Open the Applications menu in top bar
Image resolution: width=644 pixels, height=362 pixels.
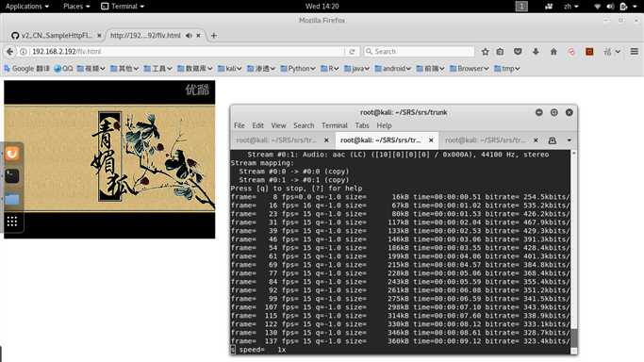tap(27, 7)
